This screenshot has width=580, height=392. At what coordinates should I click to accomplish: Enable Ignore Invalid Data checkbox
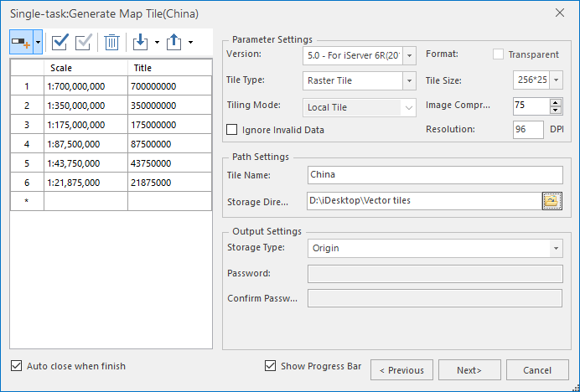232,130
